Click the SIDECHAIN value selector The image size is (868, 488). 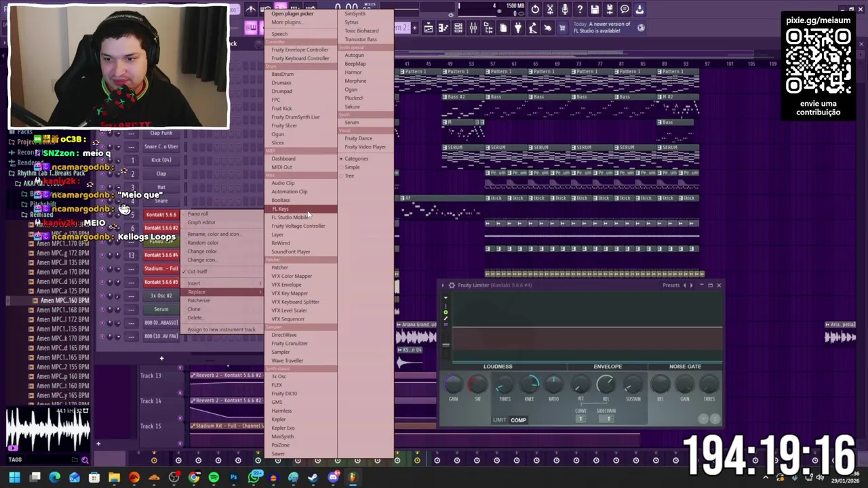pos(608,419)
